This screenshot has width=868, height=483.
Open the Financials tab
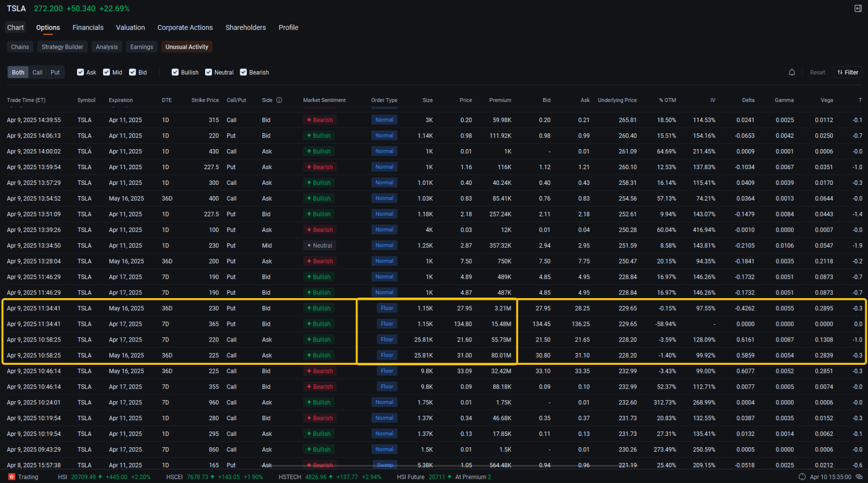(88, 28)
